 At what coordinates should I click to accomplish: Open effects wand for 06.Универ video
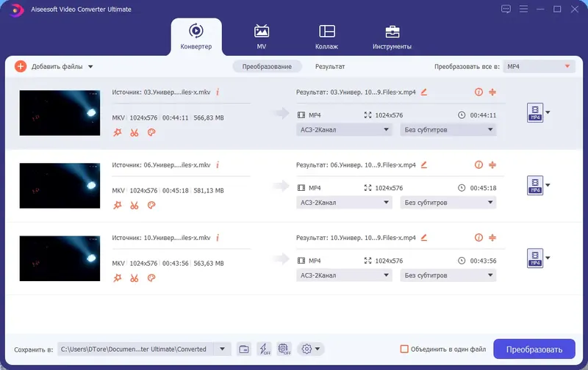(118, 205)
